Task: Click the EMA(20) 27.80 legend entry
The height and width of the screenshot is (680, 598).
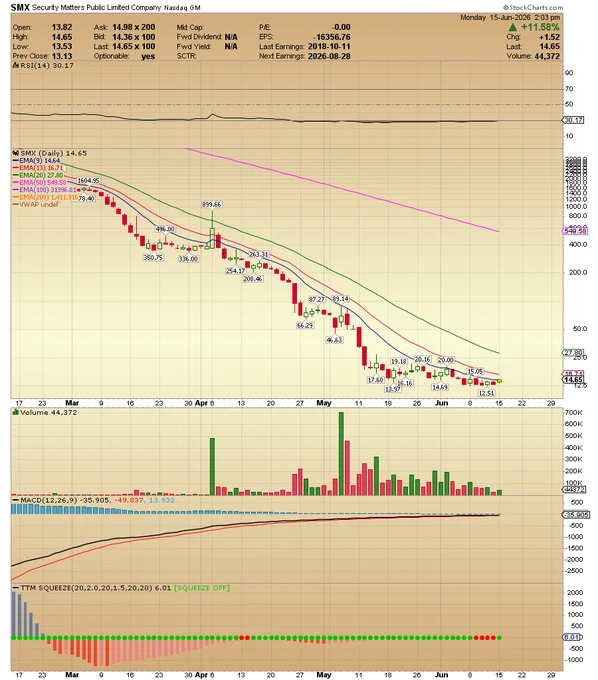Action: tap(38, 175)
